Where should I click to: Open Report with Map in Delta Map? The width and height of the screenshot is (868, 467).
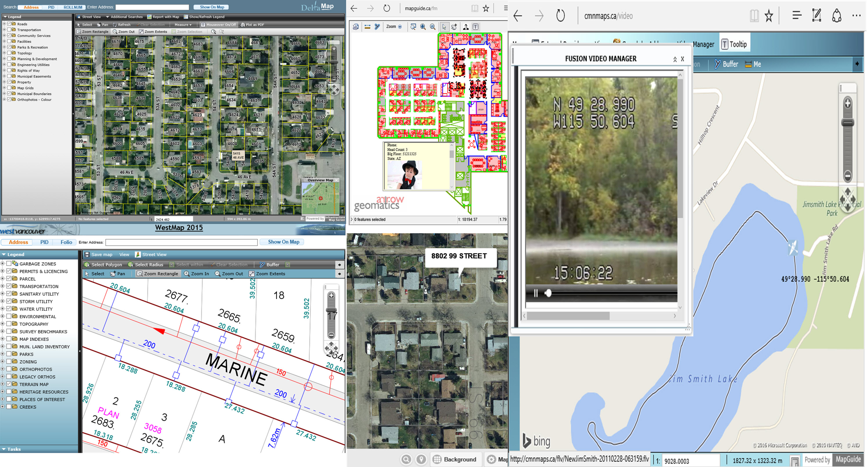click(163, 17)
